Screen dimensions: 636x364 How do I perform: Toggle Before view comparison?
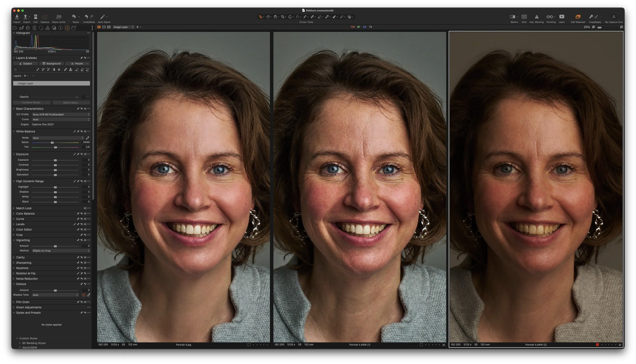point(512,17)
